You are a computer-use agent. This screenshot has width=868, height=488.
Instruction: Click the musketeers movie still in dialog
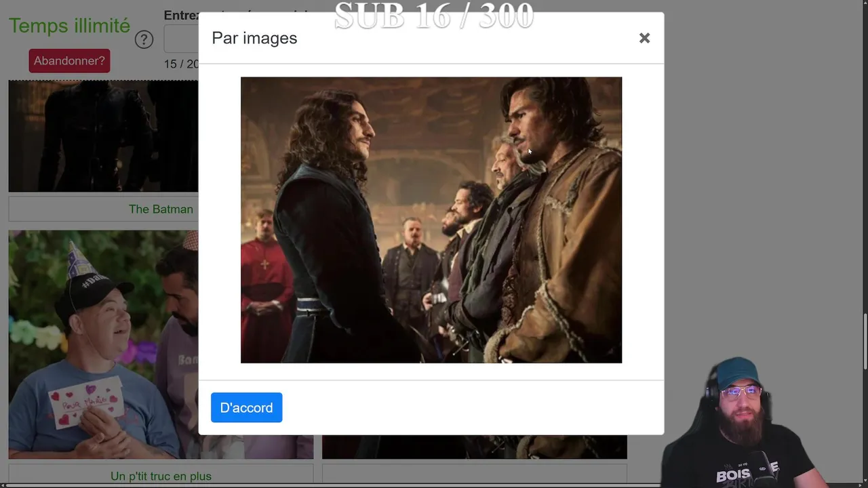click(431, 220)
